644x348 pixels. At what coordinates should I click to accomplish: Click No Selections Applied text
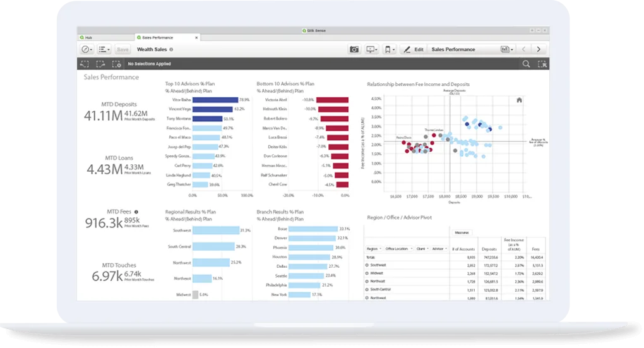click(x=149, y=64)
